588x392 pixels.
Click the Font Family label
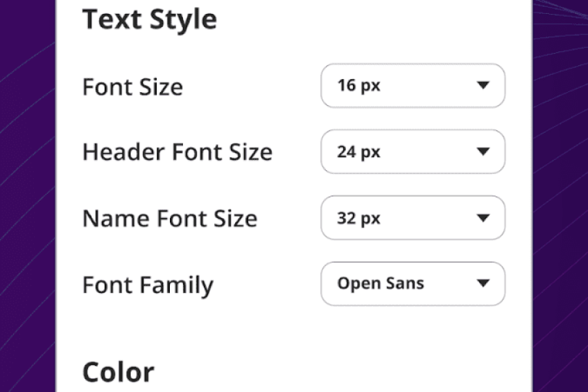point(148,285)
